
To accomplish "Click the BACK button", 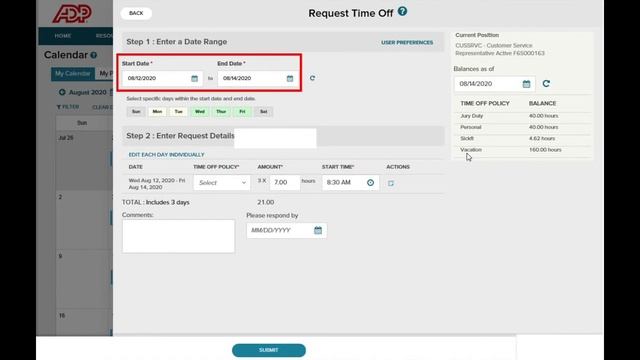I will [x=136, y=13].
